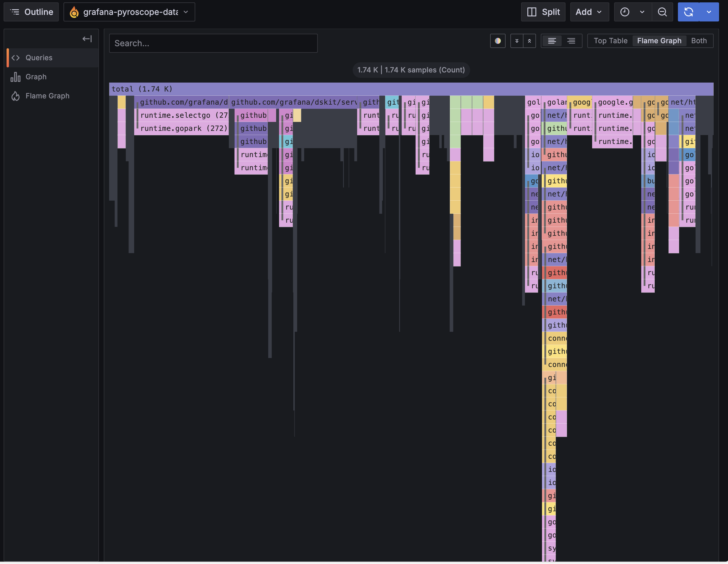Image resolution: width=728 pixels, height=564 pixels.
Task: Select the Graph view bar-chart icon
Action: point(36,76)
